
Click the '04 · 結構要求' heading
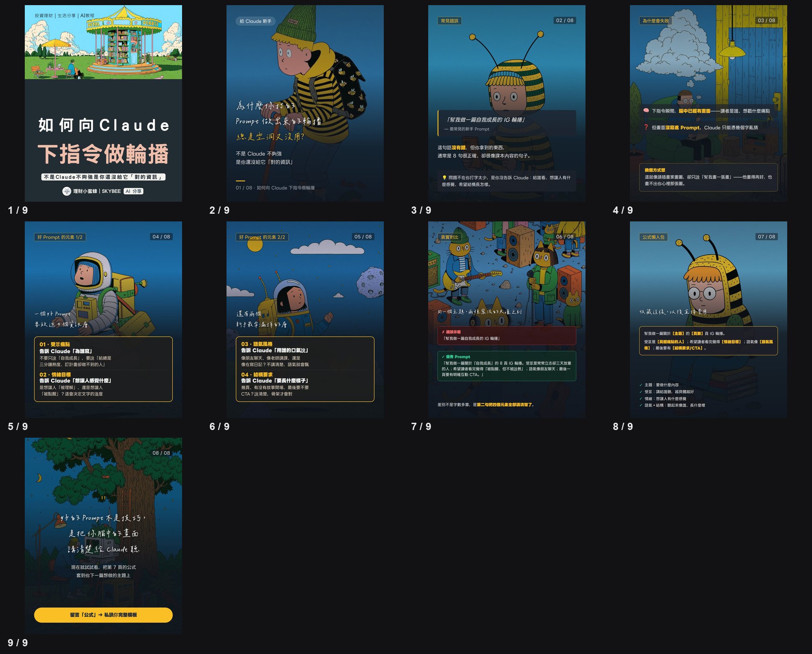click(257, 374)
